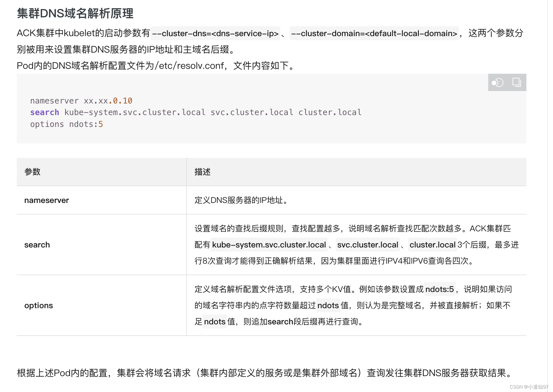The image size is (553, 392).
Task: Click the ndots:5 inline code in options row
Action: coord(440,289)
